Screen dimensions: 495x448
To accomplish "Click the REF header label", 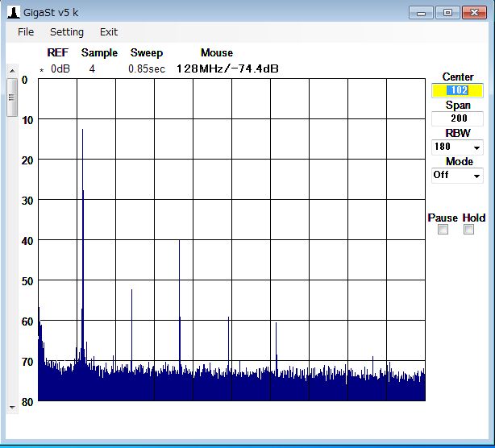I will pyautogui.click(x=57, y=52).
